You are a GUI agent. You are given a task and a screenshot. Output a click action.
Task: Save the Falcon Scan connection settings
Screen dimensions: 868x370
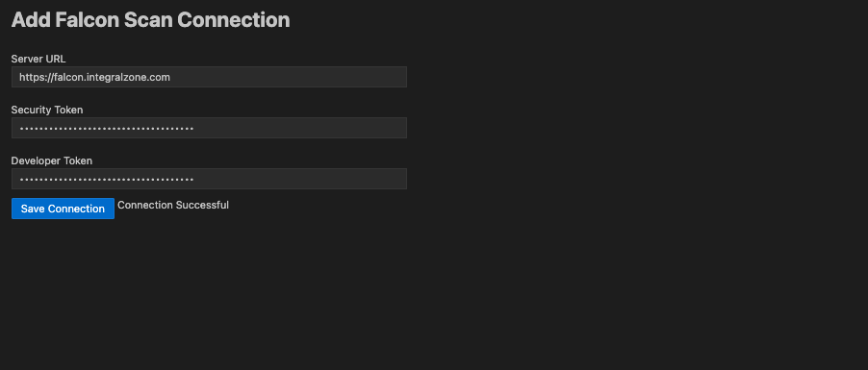63,209
